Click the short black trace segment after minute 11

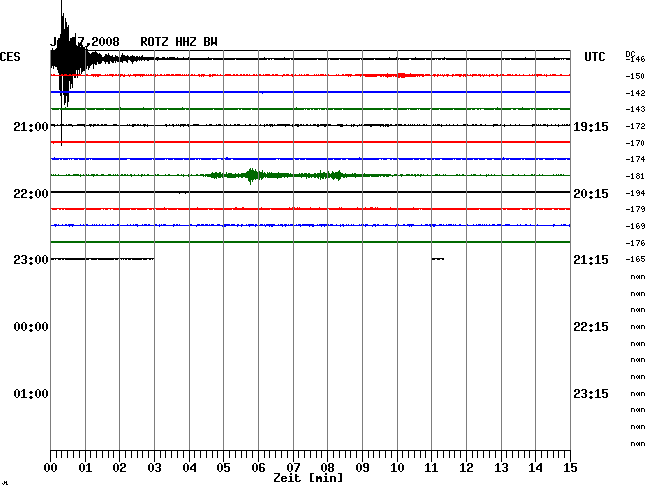[438, 259]
